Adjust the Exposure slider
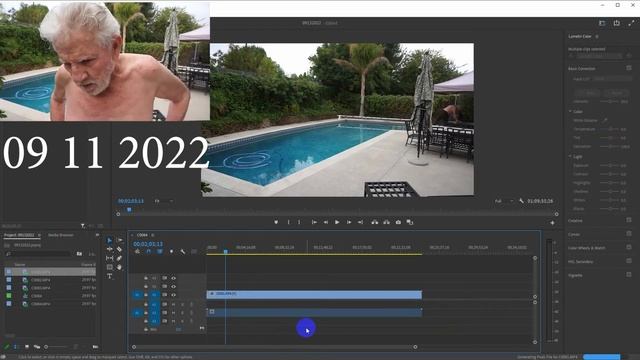The image size is (640, 360). tap(609, 165)
